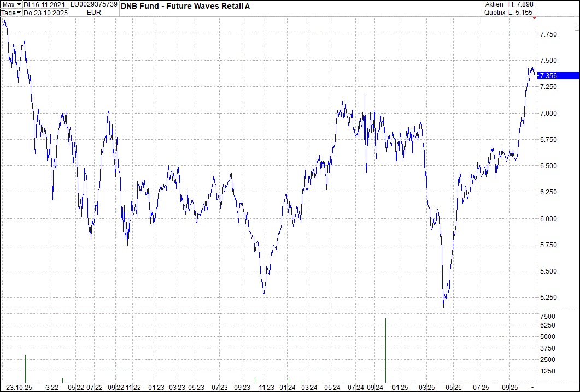Viewport: 580px width, 392px height.
Task: Click the leftmost green volume bar
Action: tap(25, 369)
